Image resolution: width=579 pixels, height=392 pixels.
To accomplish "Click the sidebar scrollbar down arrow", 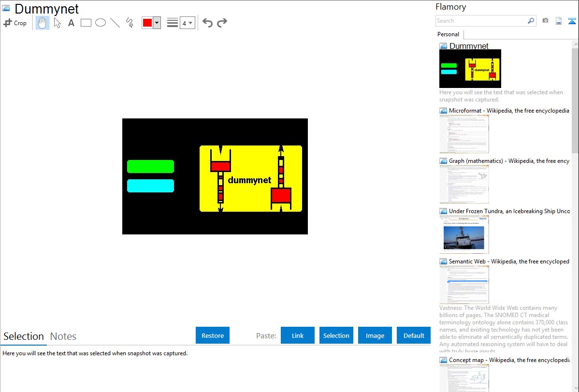I will [x=575, y=388].
